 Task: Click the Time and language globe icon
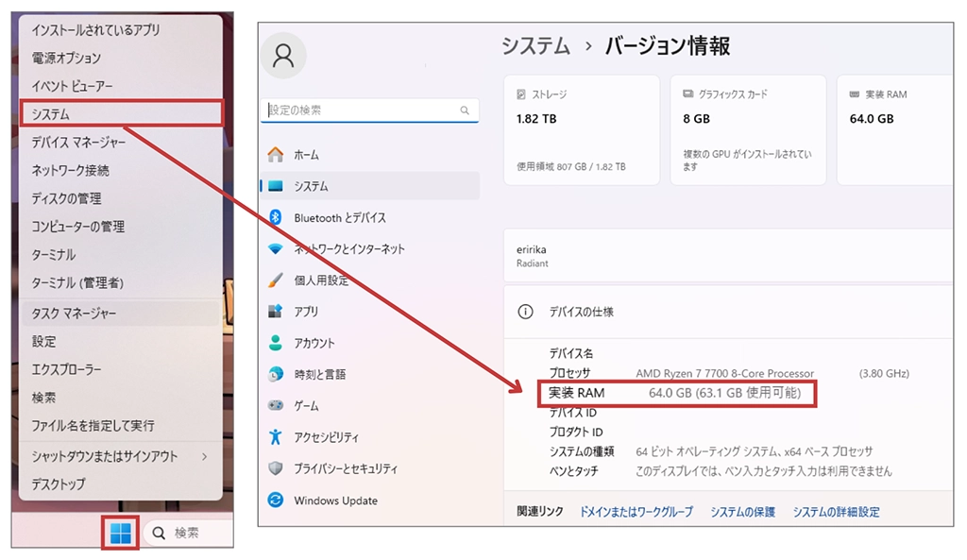[276, 374]
